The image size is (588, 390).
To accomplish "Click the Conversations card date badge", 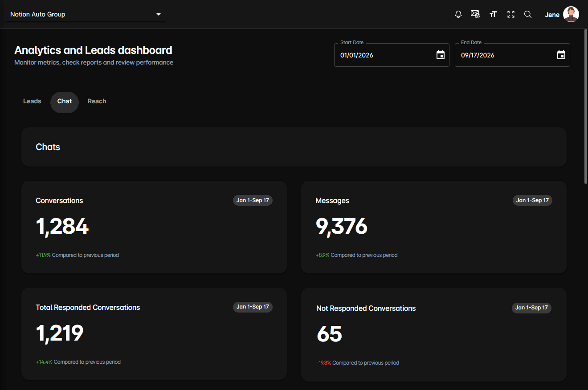I will pyautogui.click(x=253, y=200).
